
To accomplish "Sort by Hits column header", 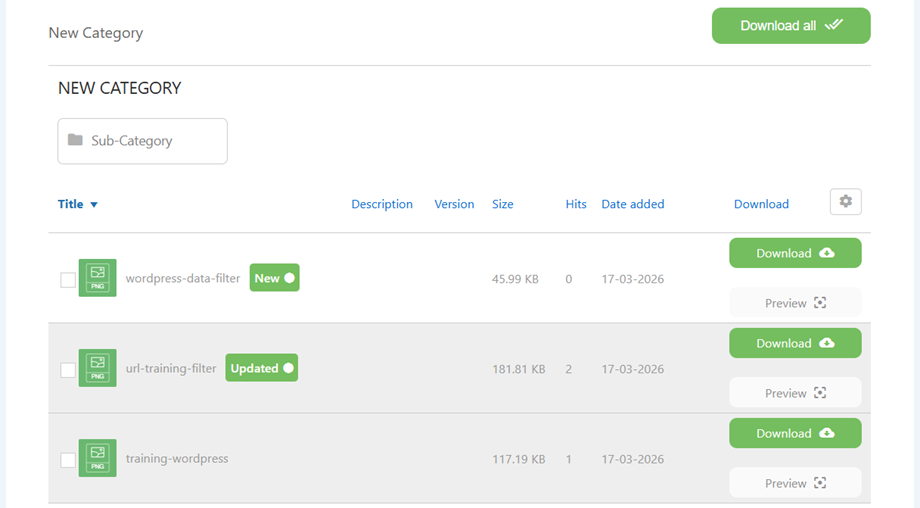I will coord(575,204).
